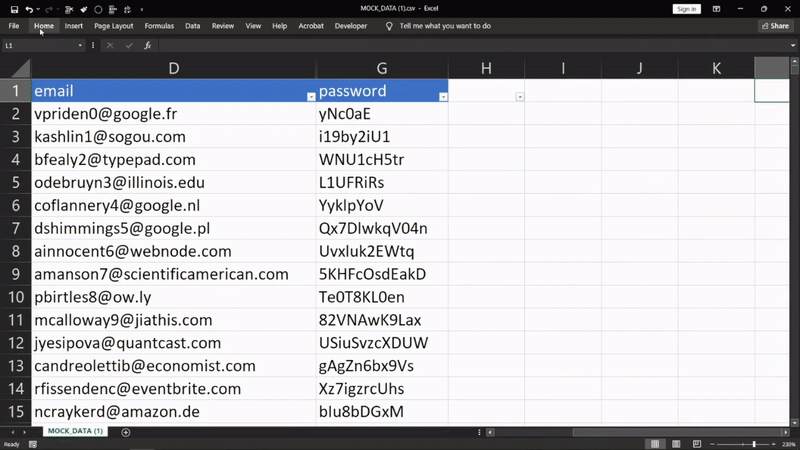This screenshot has width=800, height=450.
Task: Click the Share button
Action: coord(775,26)
